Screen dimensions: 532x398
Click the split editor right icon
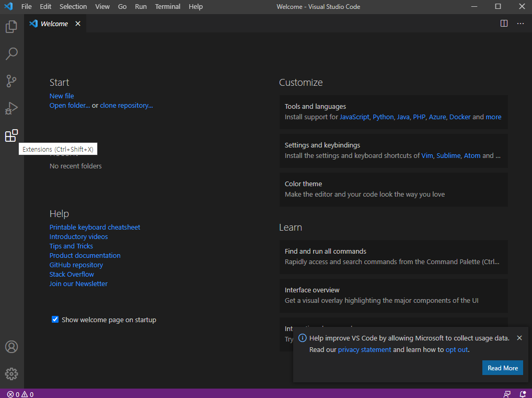pos(504,24)
